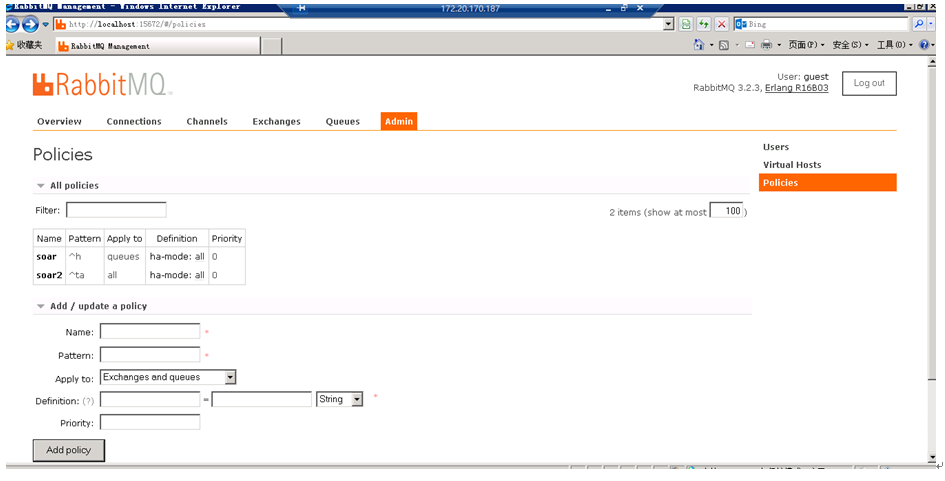Sort by the Definition column header

point(177,238)
